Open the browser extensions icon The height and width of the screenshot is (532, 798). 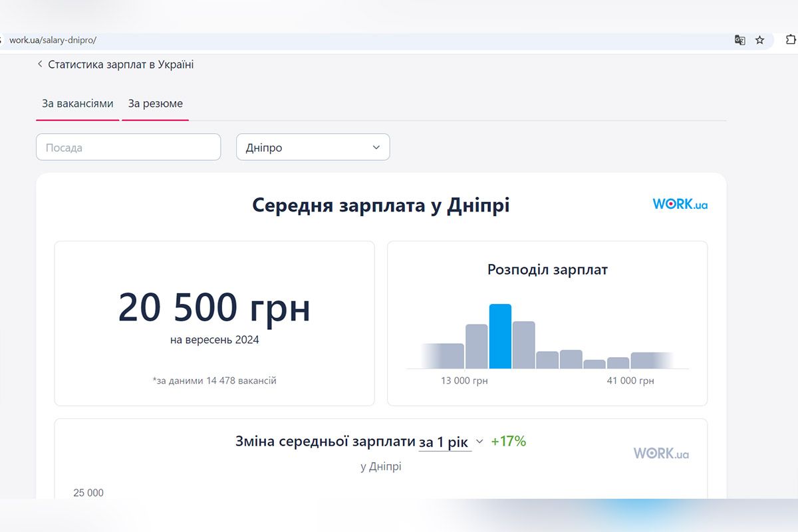click(789, 40)
